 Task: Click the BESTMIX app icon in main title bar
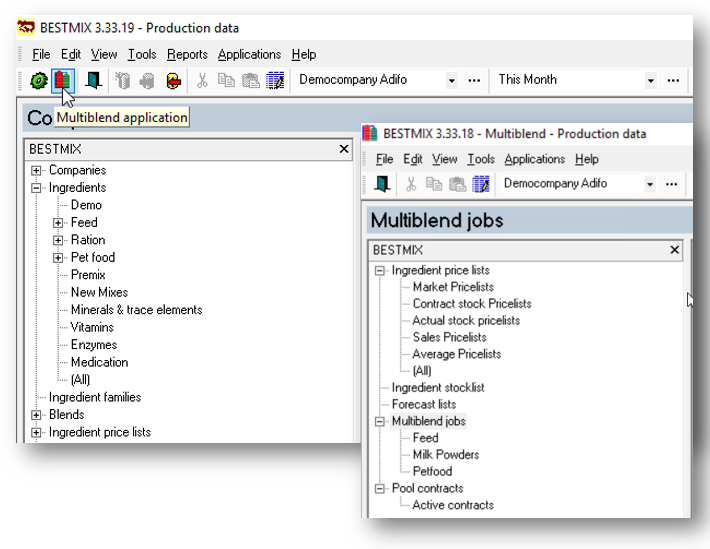(26, 28)
